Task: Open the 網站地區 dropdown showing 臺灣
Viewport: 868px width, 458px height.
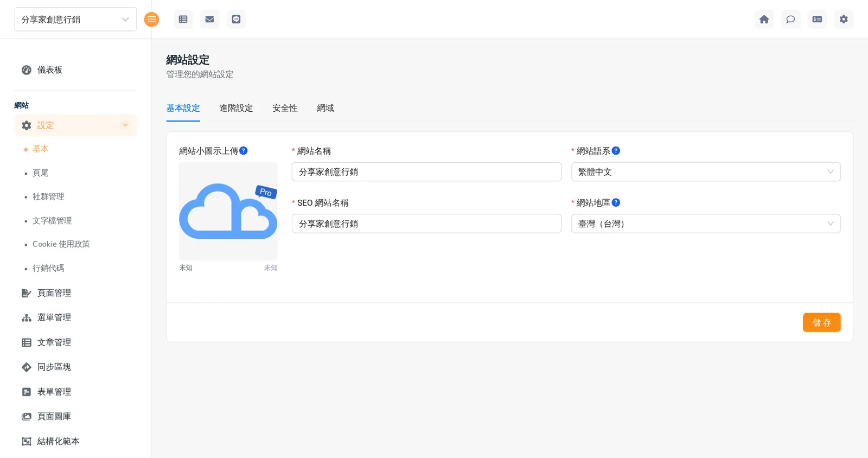Action: pos(706,224)
